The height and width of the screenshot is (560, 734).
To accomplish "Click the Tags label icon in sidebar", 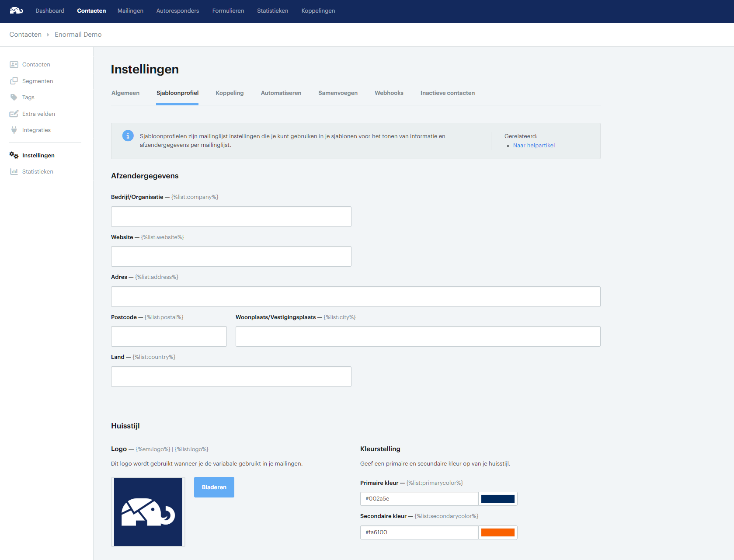I will [x=14, y=97].
